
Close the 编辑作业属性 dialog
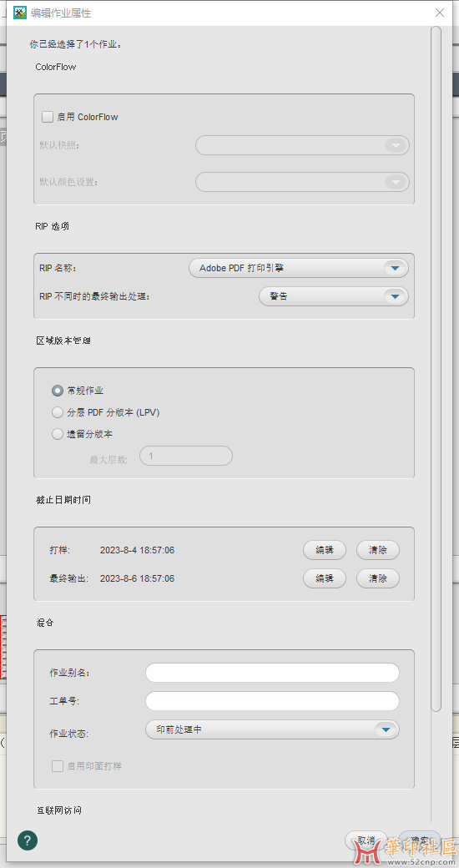[x=440, y=13]
